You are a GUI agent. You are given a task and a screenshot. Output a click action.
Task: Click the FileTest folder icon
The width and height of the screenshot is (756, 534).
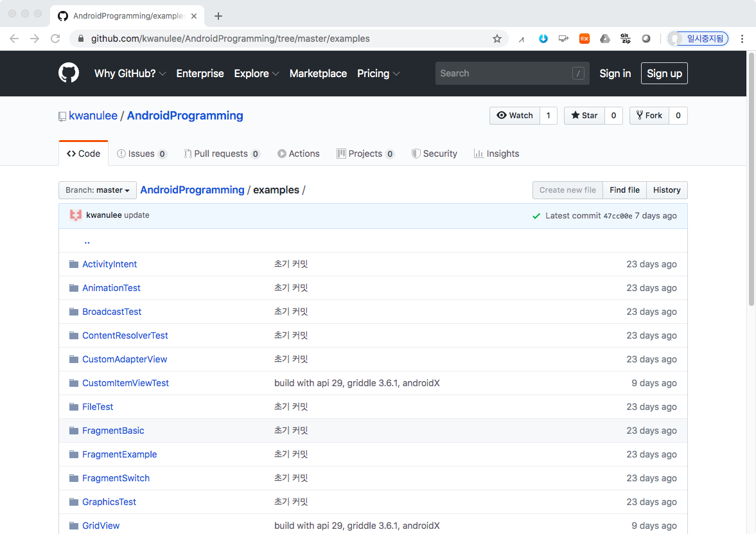point(74,407)
